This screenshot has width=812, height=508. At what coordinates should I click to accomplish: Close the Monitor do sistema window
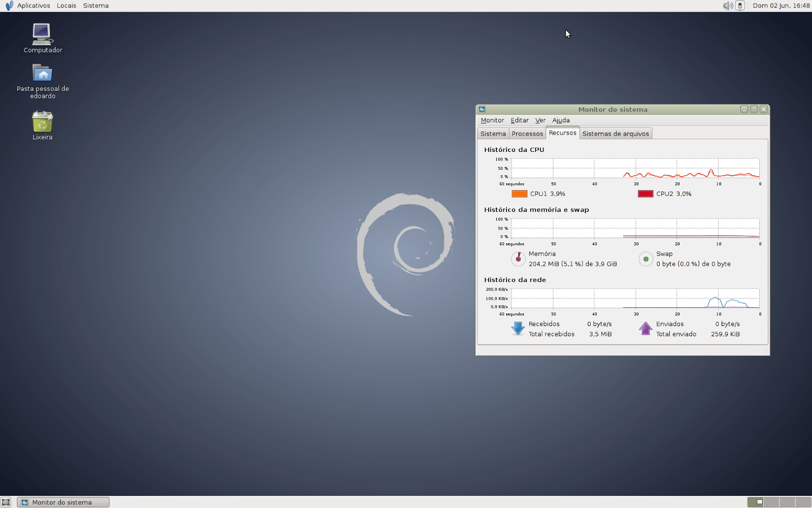(763, 109)
